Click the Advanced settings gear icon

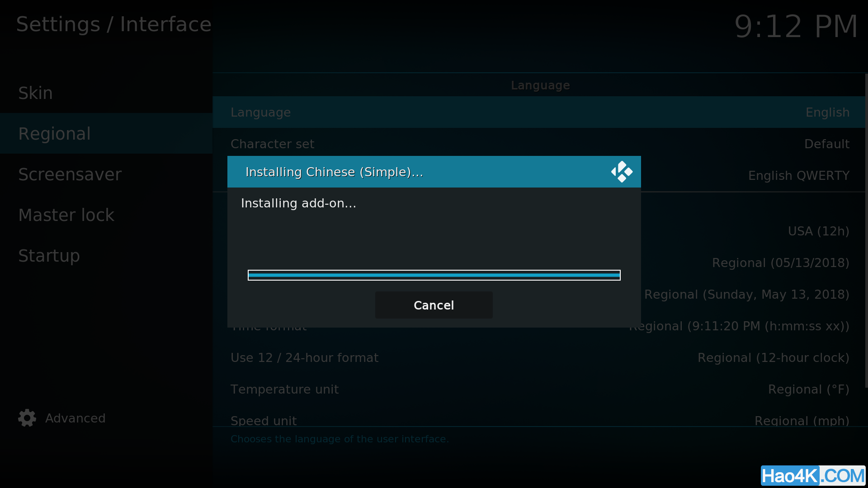click(x=27, y=418)
